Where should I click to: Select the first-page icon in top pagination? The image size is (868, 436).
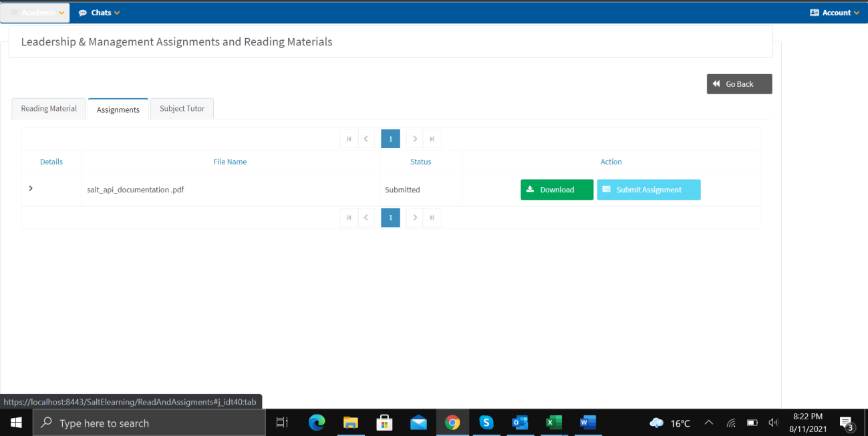pyautogui.click(x=349, y=138)
